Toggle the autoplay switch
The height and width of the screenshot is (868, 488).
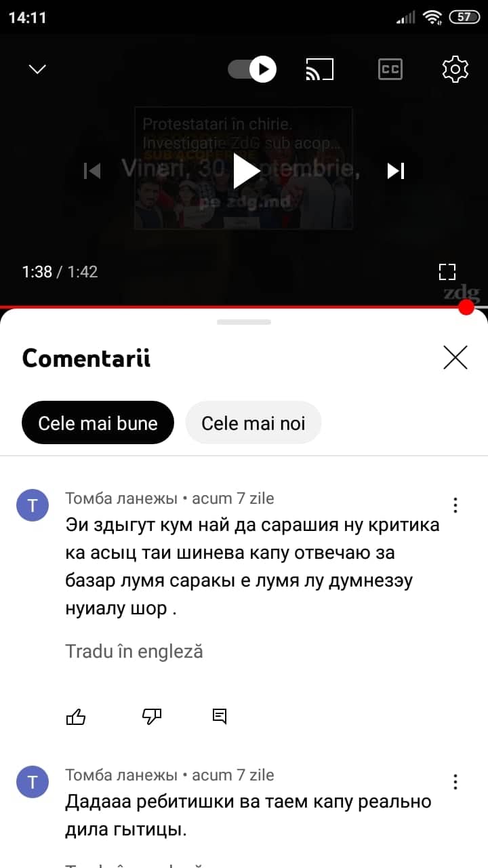(x=252, y=69)
